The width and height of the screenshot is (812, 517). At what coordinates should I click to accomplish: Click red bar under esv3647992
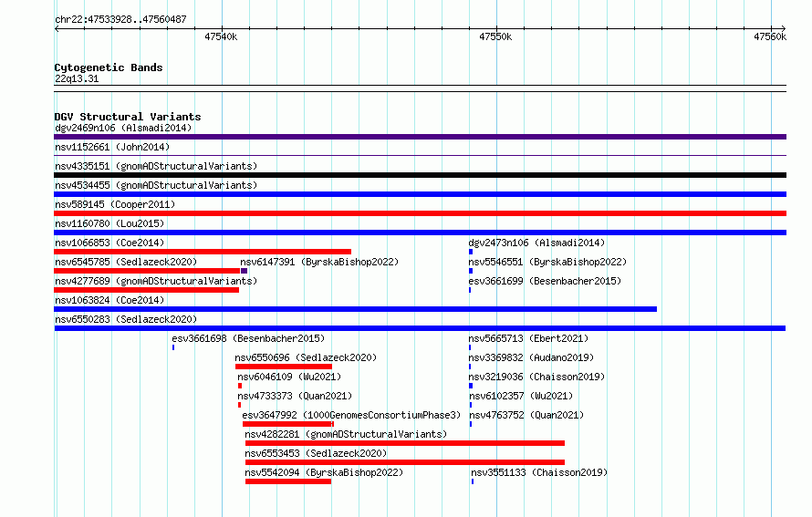point(288,424)
